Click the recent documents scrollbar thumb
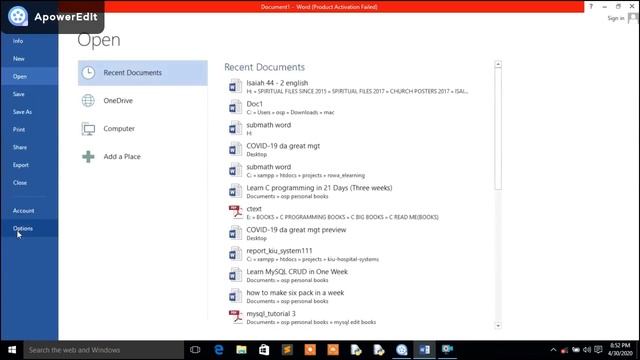The width and height of the screenshot is (640, 360). [498, 129]
